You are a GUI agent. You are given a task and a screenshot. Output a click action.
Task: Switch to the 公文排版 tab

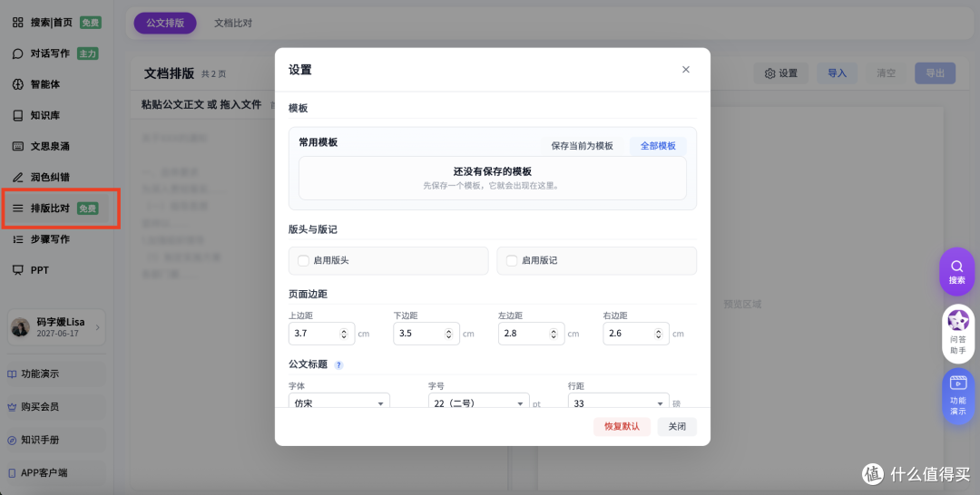pyautogui.click(x=165, y=23)
